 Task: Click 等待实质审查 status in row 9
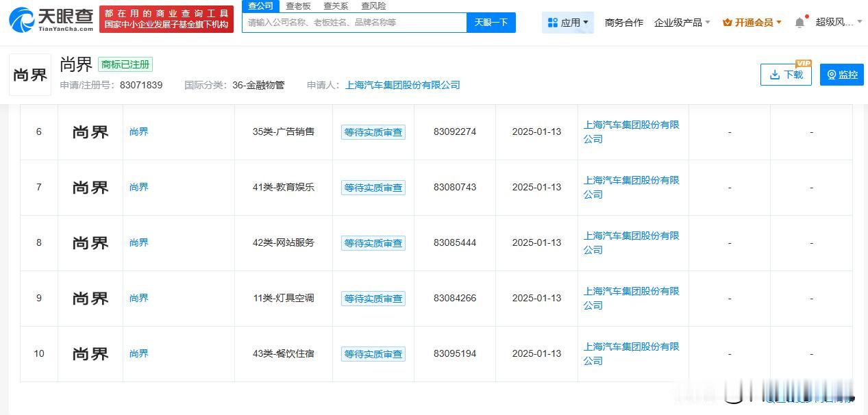(373, 299)
